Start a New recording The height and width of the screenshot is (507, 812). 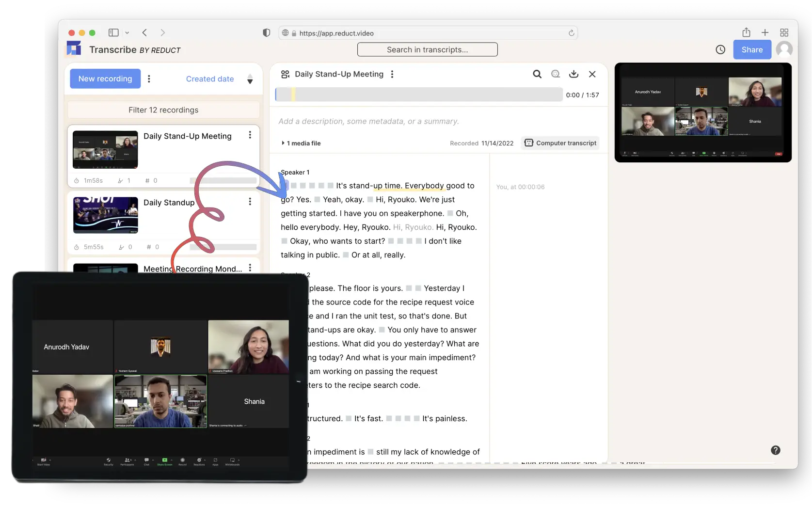105,79
